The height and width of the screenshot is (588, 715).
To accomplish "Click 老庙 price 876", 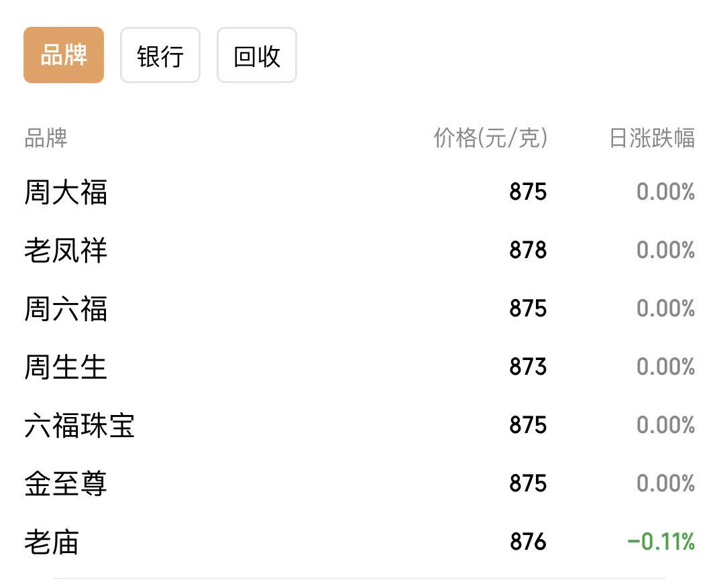I will click(x=528, y=542).
